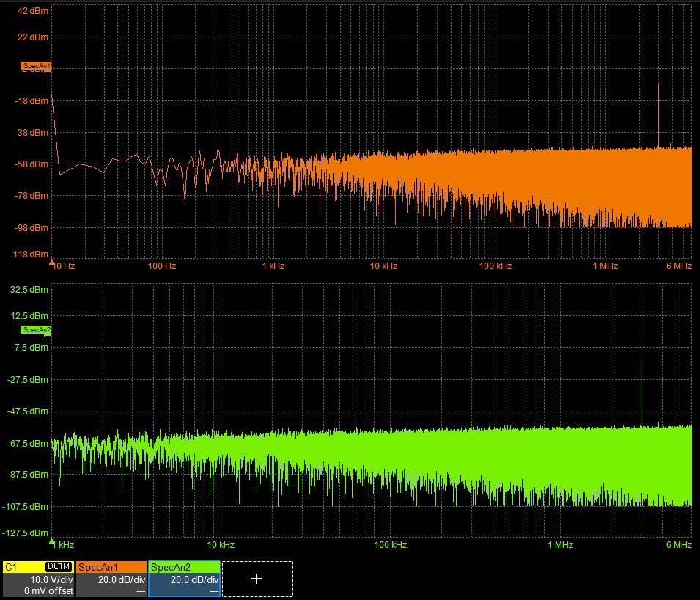Click the orange triangle marker at 10 Hz
Screen dimensions: 700x600
coord(51,263)
